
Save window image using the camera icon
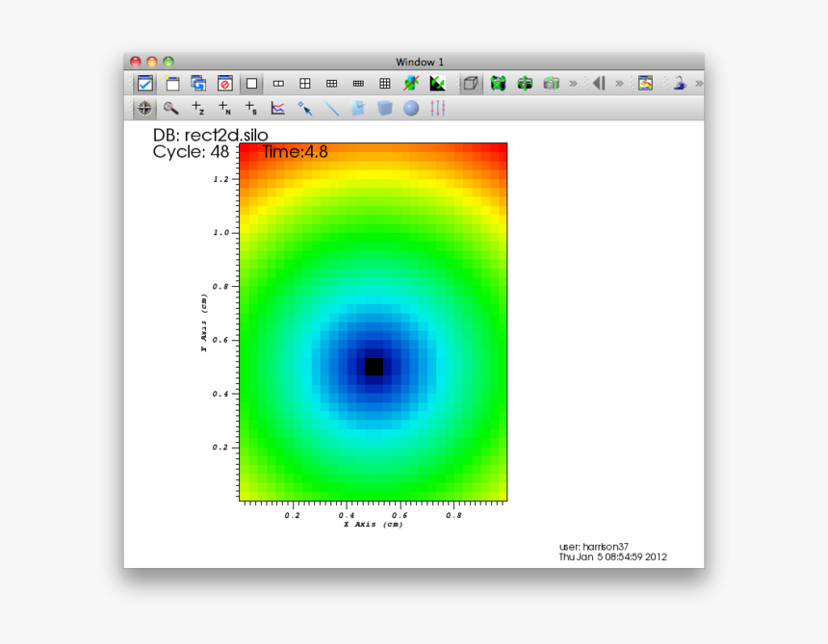point(552,84)
